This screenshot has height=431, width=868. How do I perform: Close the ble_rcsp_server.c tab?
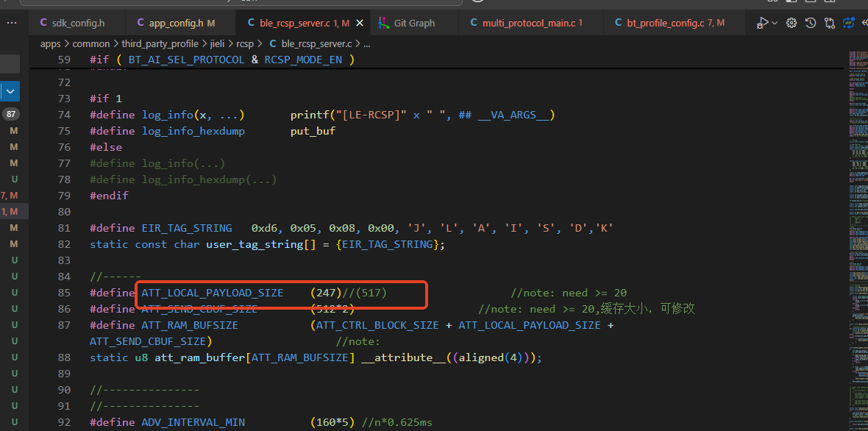360,24
